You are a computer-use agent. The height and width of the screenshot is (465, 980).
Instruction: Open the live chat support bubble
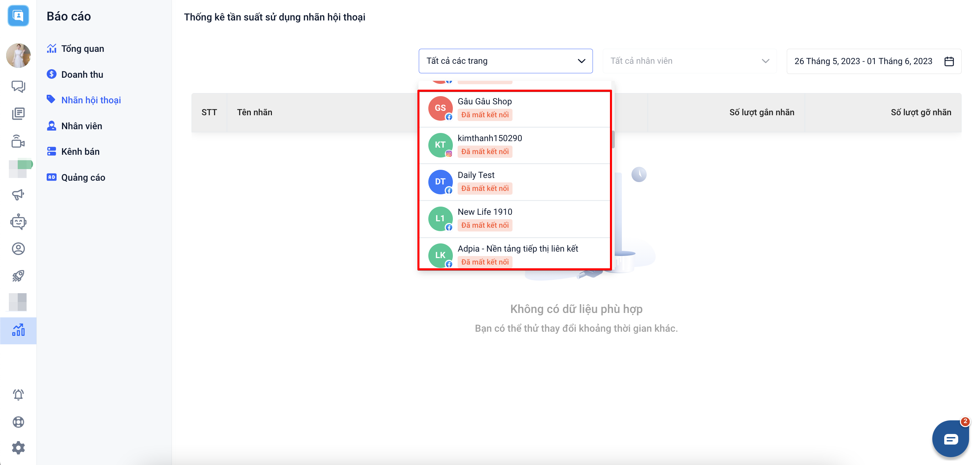point(950,439)
